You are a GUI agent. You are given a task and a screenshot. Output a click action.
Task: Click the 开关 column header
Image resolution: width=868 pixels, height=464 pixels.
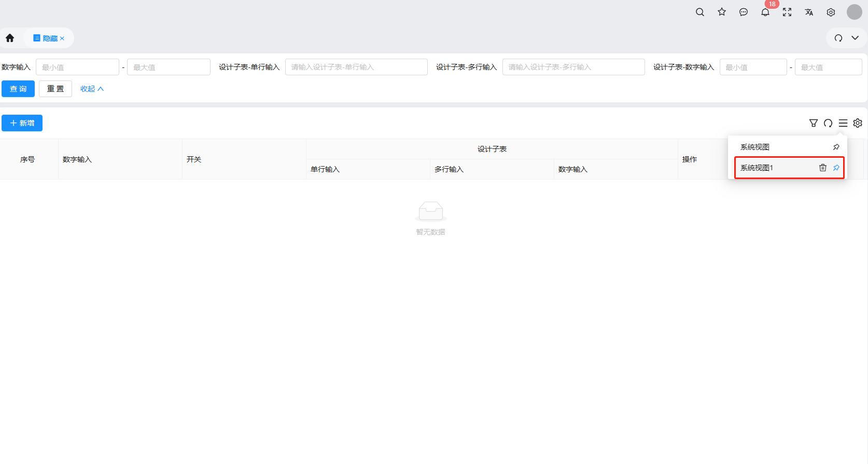click(244, 159)
